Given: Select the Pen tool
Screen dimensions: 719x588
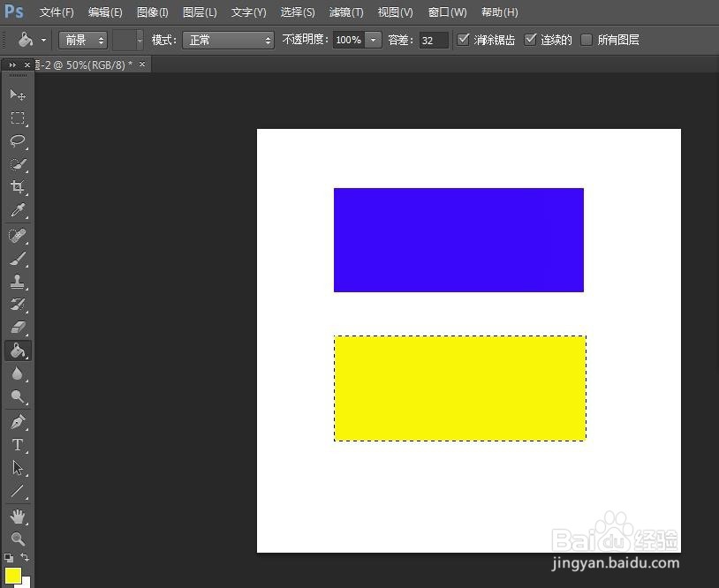Looking at the screenshot, I should [x=18, y=422].
